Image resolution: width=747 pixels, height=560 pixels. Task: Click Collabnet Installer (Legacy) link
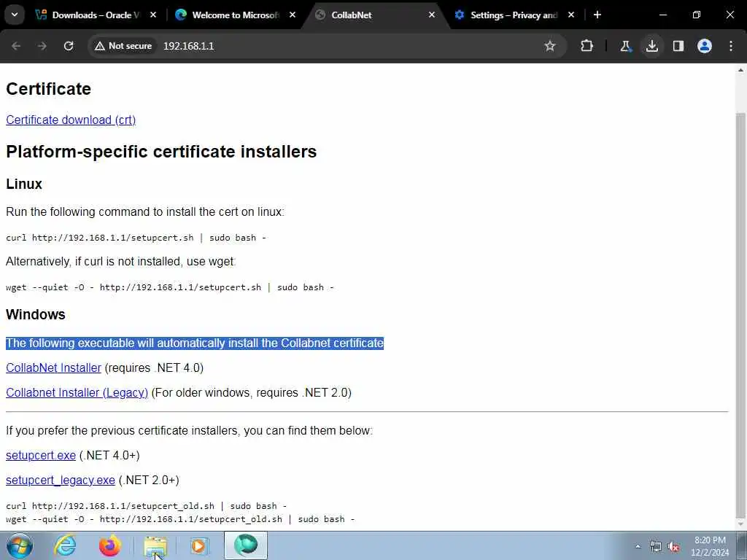pyautogui.click(x=77, y=392)
